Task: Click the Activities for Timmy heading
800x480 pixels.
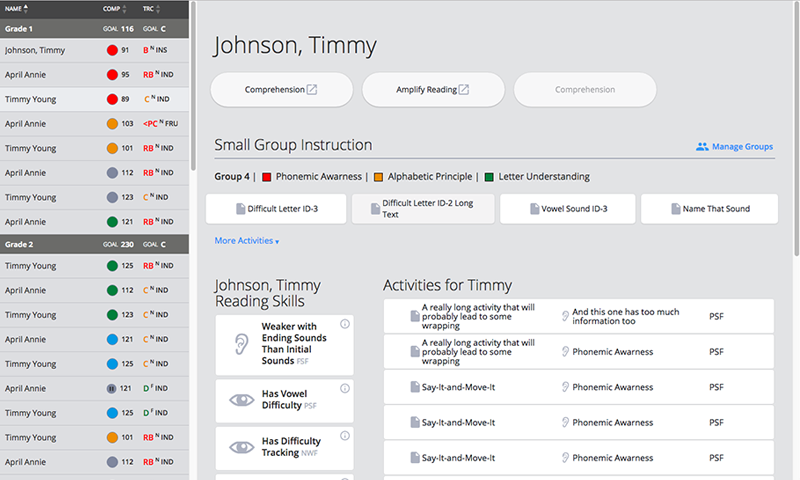Action: [447, 285]
